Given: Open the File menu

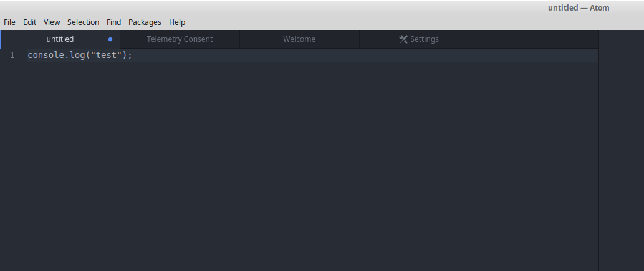Looking at the screenshot, I should tap(9, 22).
